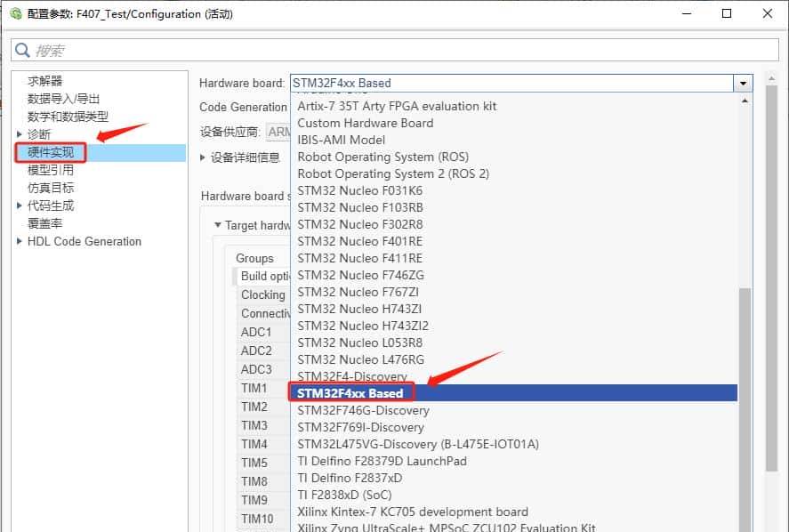Open TIM8 group
The height and width of the screenshot is (532, 789).
(263, 481)
